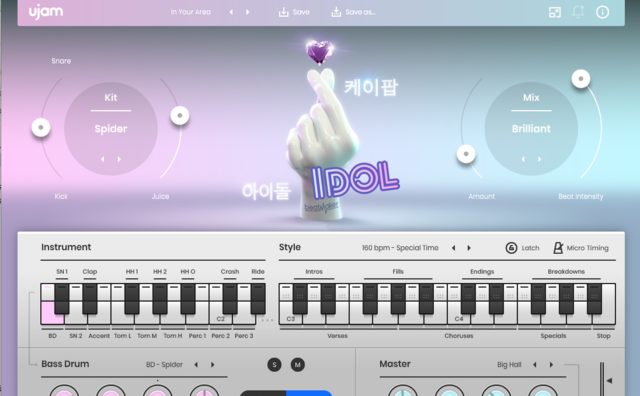Screen dimensions: 640x396
Task: Click the IDOL neon logo
Action: [x=355, y=180]
